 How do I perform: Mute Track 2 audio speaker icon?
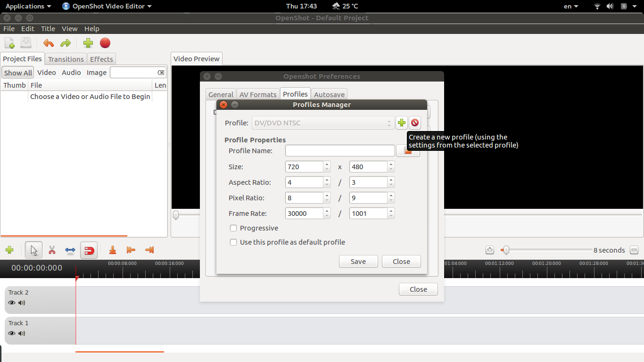pyautogui.click(x=22, y=303)
